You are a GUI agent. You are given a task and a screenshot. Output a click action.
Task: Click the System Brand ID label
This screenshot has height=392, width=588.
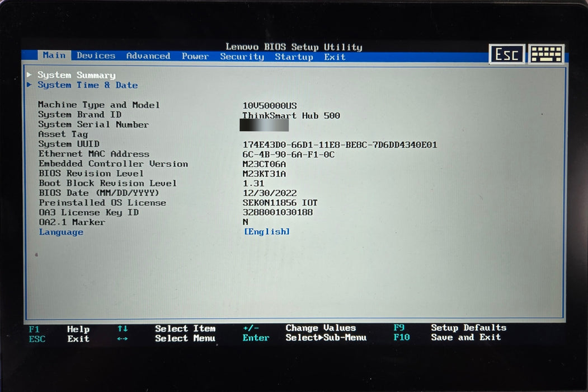point(79,115)
